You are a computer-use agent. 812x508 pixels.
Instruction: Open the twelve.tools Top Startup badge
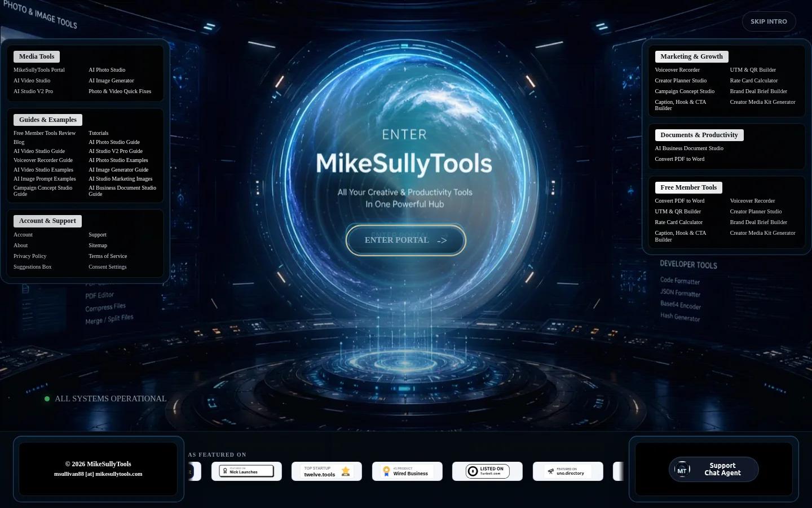(x=326, y=471)
